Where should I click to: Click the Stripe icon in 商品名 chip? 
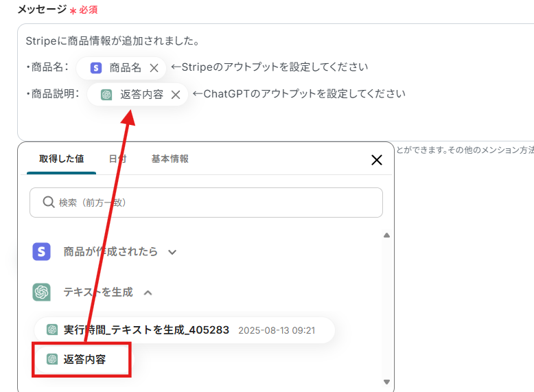point(96,68)
